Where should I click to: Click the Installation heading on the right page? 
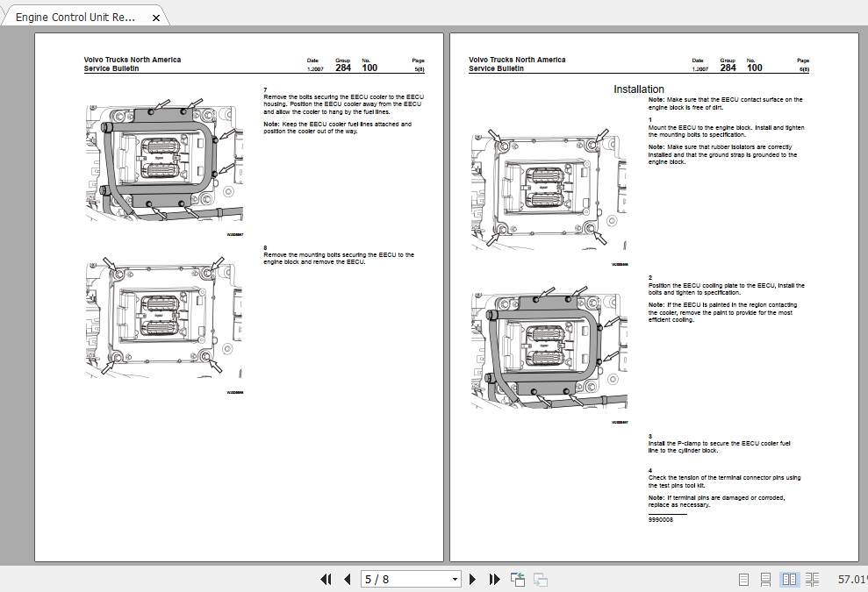[638, 89]
